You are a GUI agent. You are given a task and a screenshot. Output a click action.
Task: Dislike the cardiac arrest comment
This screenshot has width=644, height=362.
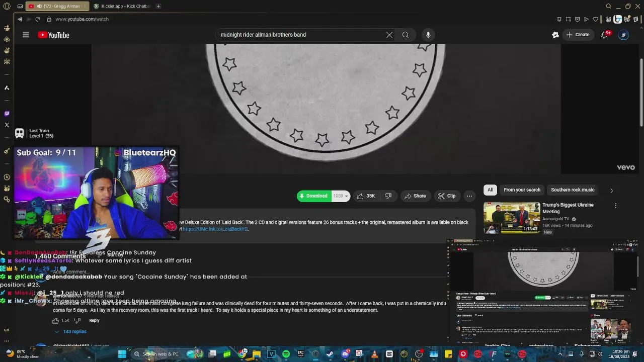(x=77, y=320)
